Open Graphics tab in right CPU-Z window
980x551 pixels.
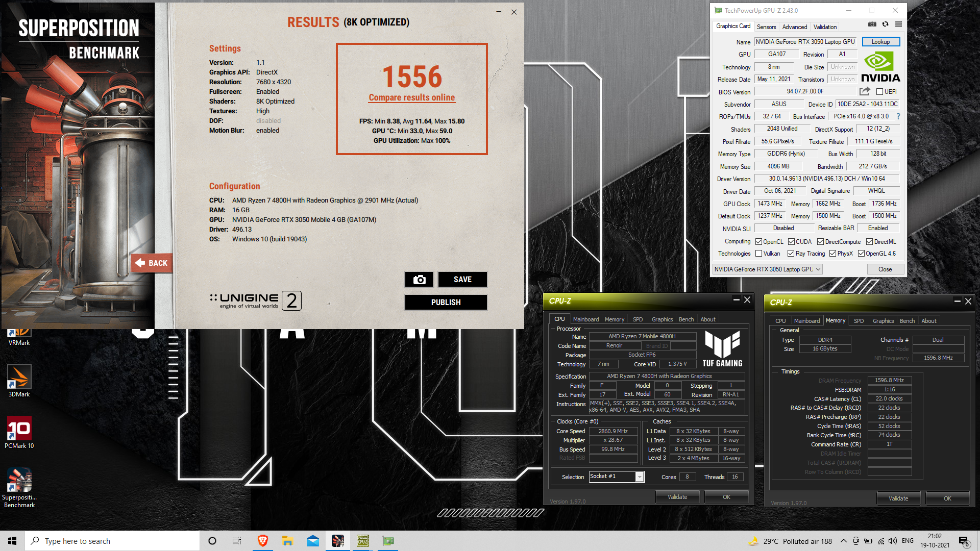[883, 321]
